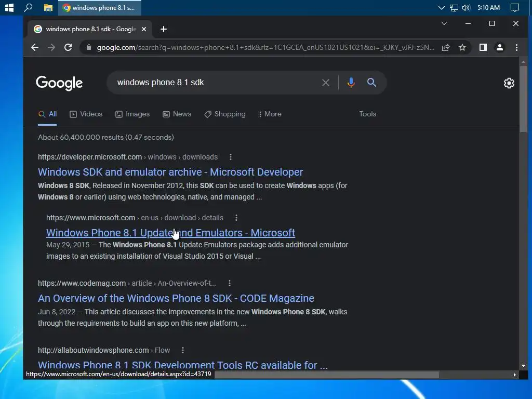Switch to Videos results tab

click(x=86, y=114)
